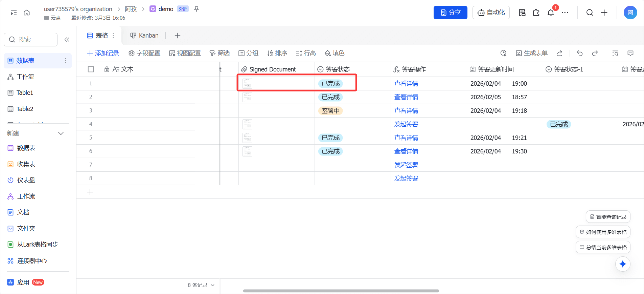Viewport: 644px width, 294px height.
Task: Toggle the select-all checkbox in header row
Action: click(x=91, y=69)
